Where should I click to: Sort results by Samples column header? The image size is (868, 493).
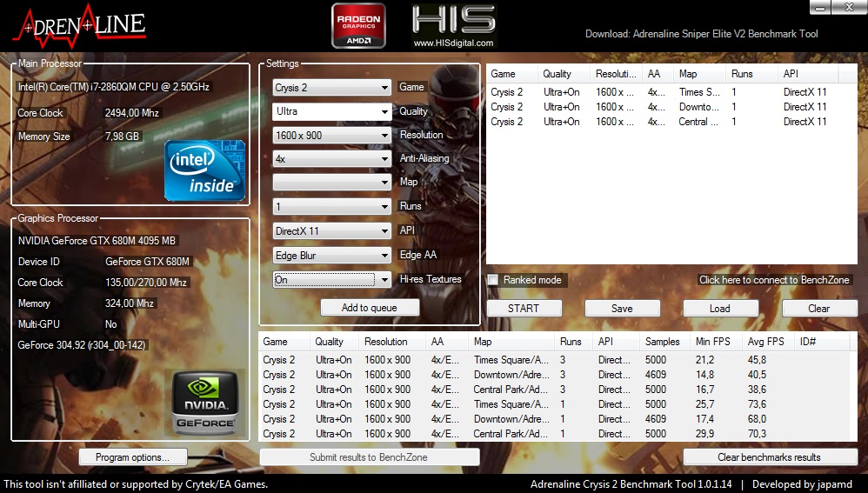pos(664,342)
